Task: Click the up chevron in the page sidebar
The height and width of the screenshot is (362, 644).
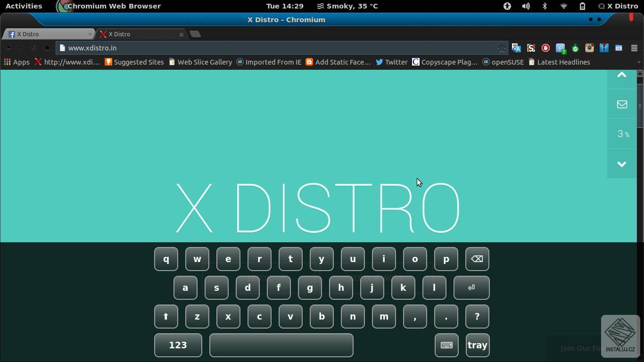Action: point(622,75)
